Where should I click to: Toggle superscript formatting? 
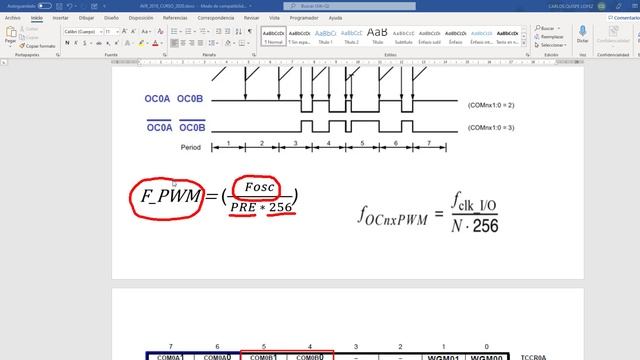click(x=117, y=43)
